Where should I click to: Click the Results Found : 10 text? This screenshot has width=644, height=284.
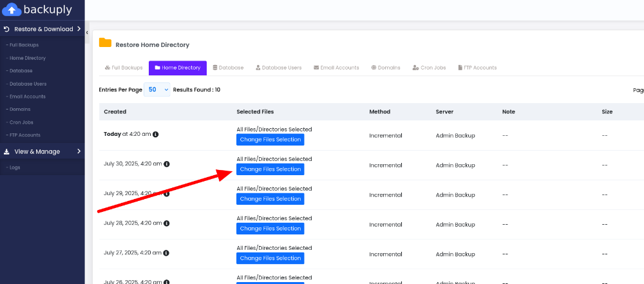(196, 90)
